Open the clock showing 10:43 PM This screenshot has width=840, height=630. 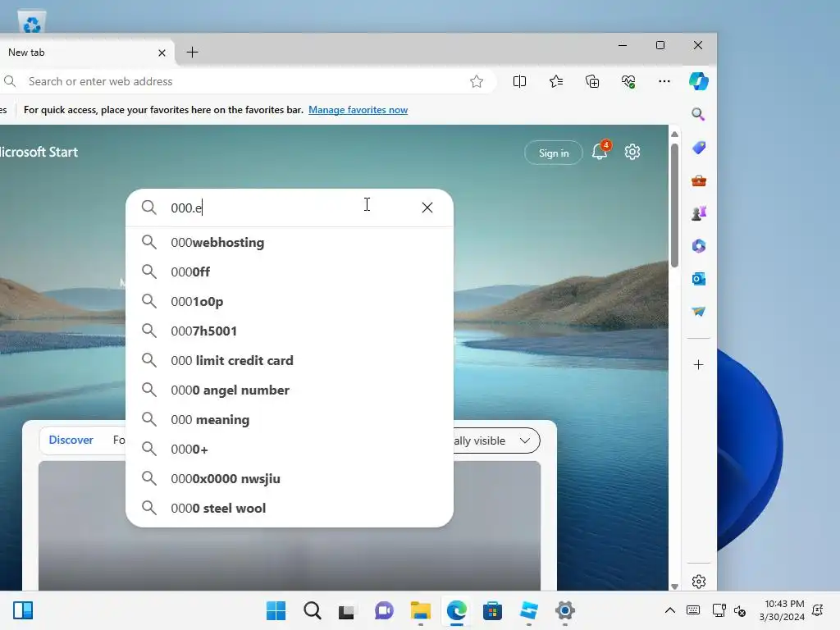coord(782,610)
